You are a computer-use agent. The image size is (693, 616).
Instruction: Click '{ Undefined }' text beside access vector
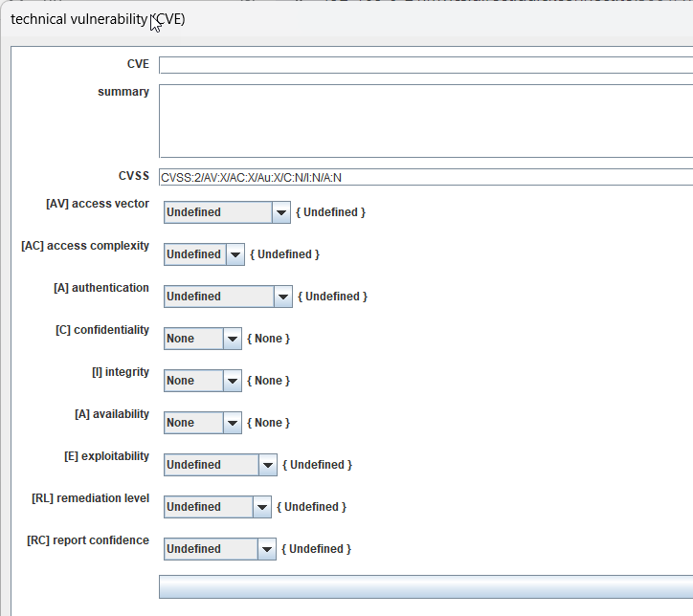coord(330,212)
